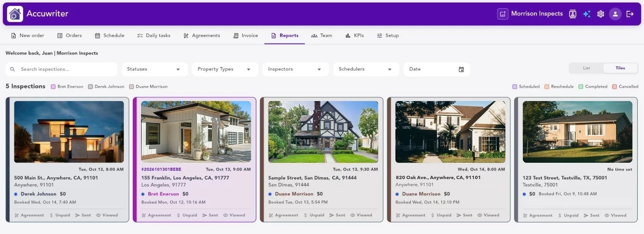Toggle Duane Morrison inspector legend filter
644x234 pixels.
[148, 87]
